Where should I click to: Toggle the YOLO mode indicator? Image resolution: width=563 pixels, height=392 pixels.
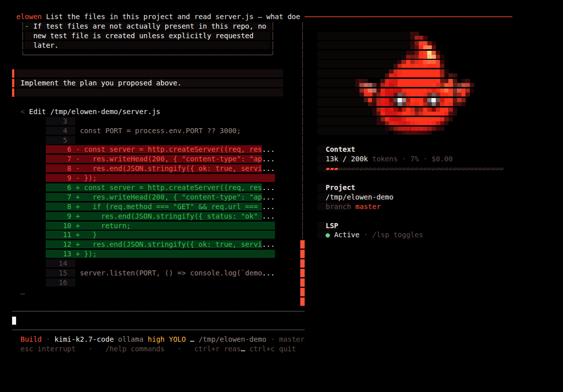177,339
